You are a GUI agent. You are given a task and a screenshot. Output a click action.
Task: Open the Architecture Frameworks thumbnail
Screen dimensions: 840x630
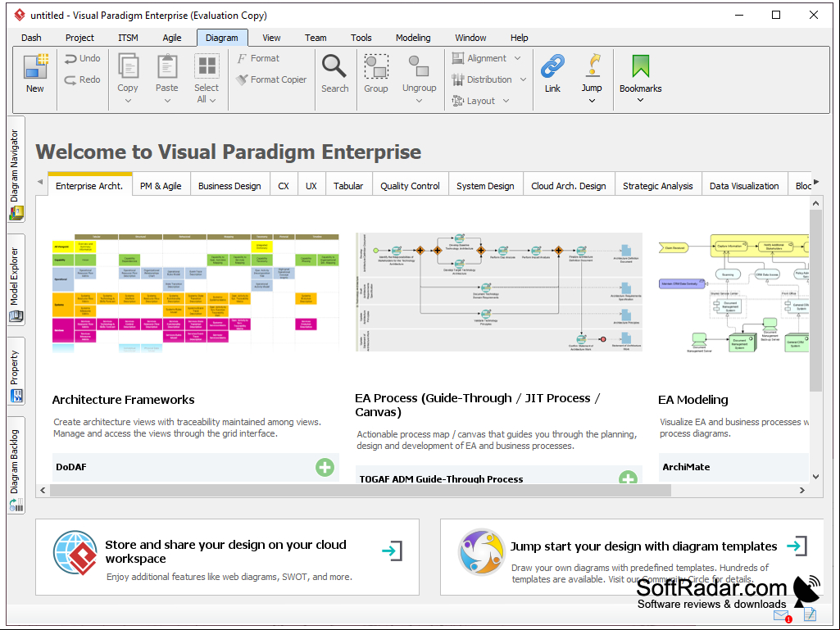pos(196,293)
